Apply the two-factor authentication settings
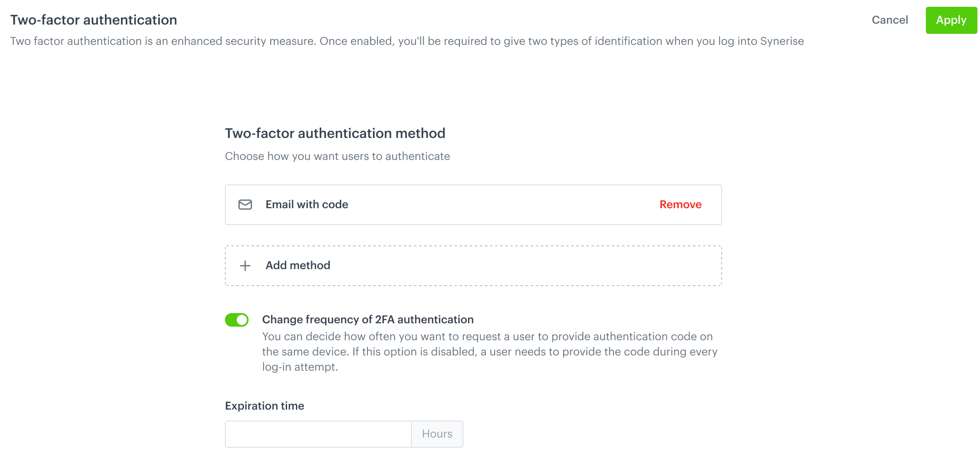 (951, 20)
